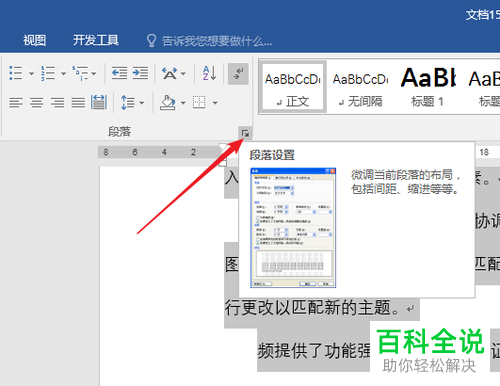This screenshot has width=500, height=386.
Task: Open the 开发工具 ribbon tab
Action: pyautogui.click(x=96, y=40)
